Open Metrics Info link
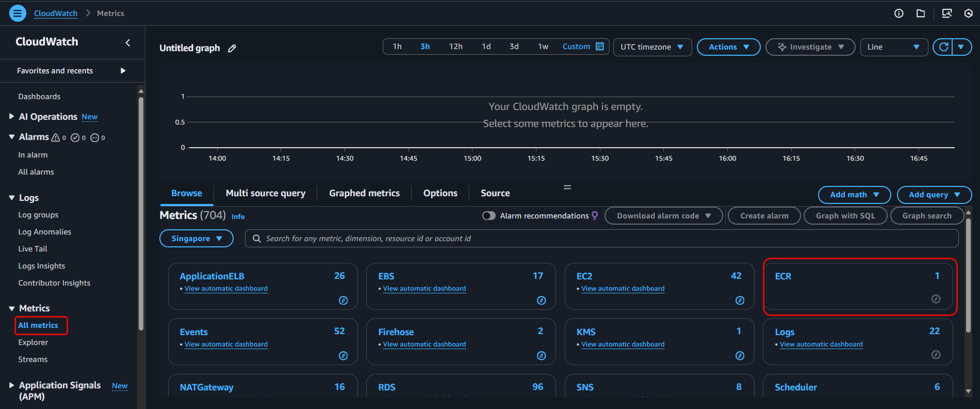The width and height of the screenshot is (980, 409). click(x=238, y=217)
